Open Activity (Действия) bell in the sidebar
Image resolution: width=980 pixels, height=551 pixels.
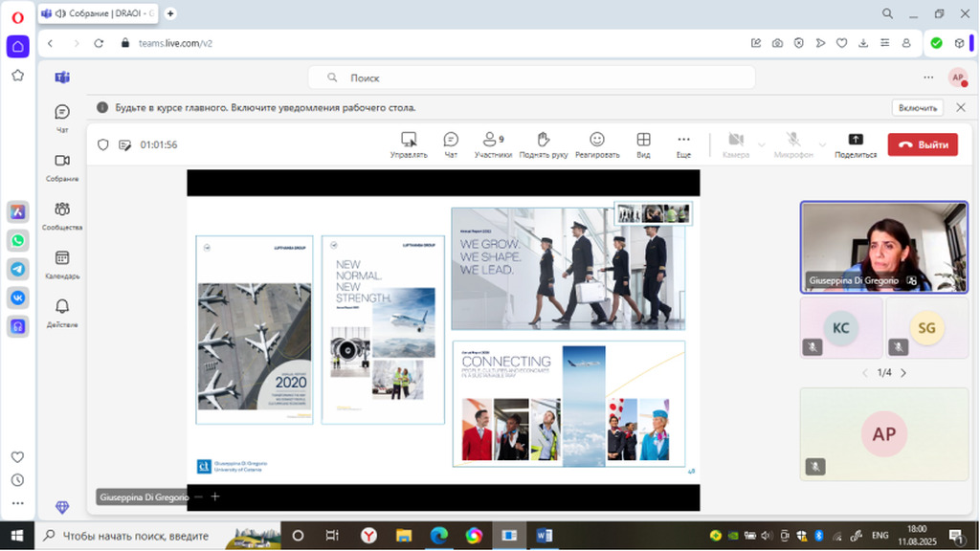coord(62,313)
